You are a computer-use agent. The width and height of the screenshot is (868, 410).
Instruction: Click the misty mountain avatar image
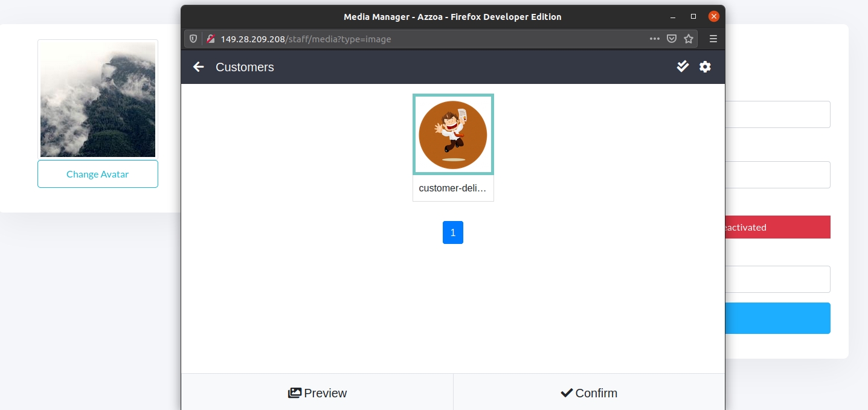pyautogui.click(x=98, y=99)
